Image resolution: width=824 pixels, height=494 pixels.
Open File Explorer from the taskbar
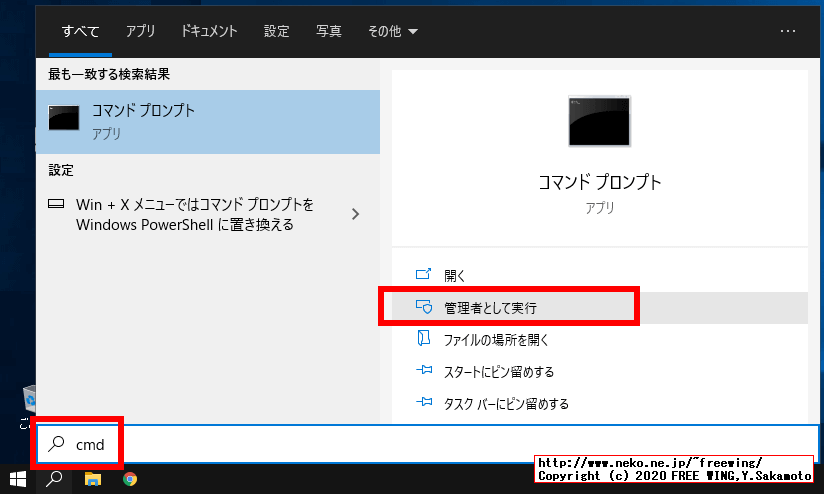[93, 479]
